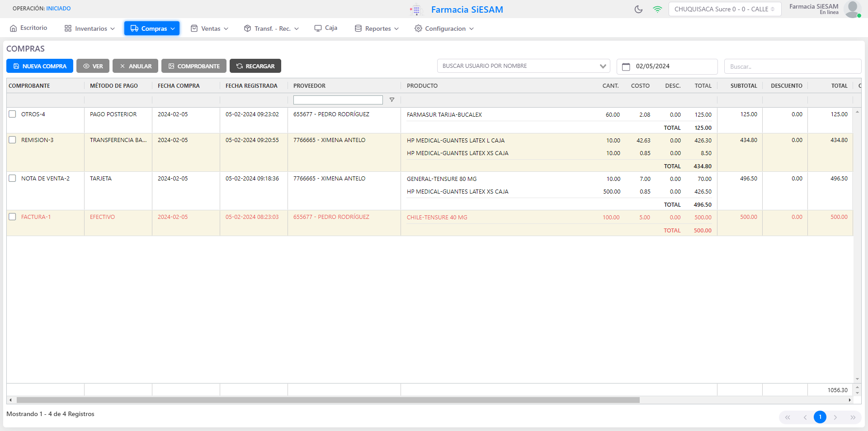Click the horizontal scrollbar thumb
This screenshot has height=431, width=868.
point(328,400)
